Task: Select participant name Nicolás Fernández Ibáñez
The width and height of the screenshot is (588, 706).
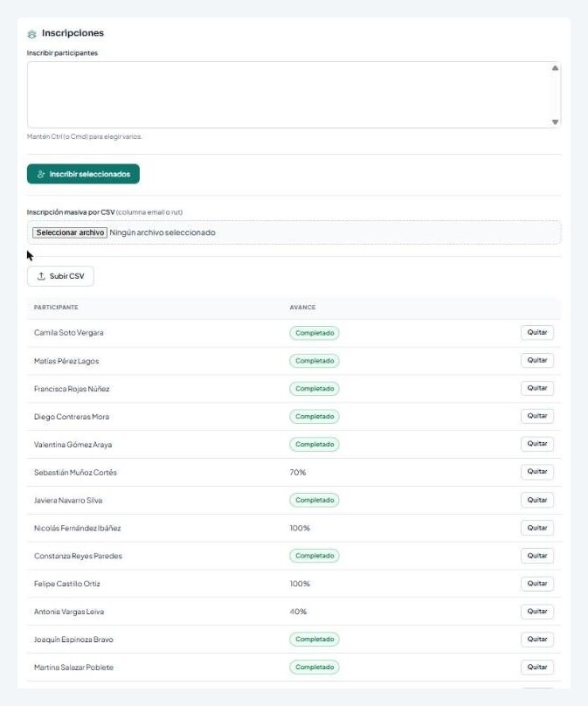Action: pos(78,528)
